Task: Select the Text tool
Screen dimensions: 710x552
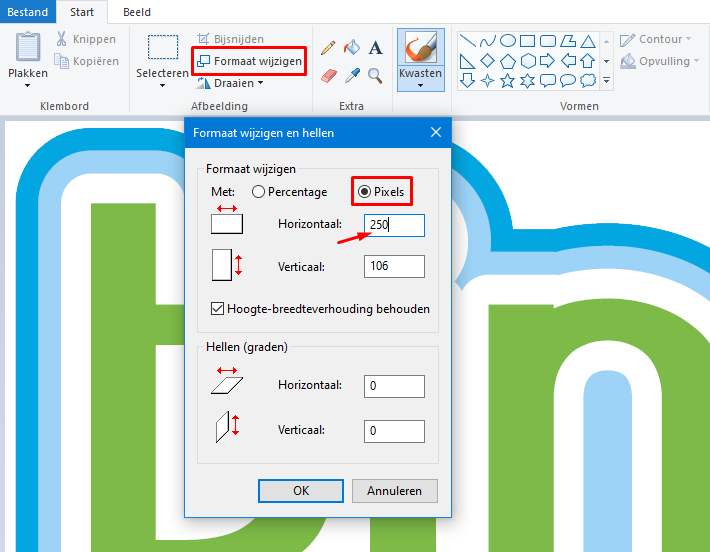Action: (x=375, y=48)
